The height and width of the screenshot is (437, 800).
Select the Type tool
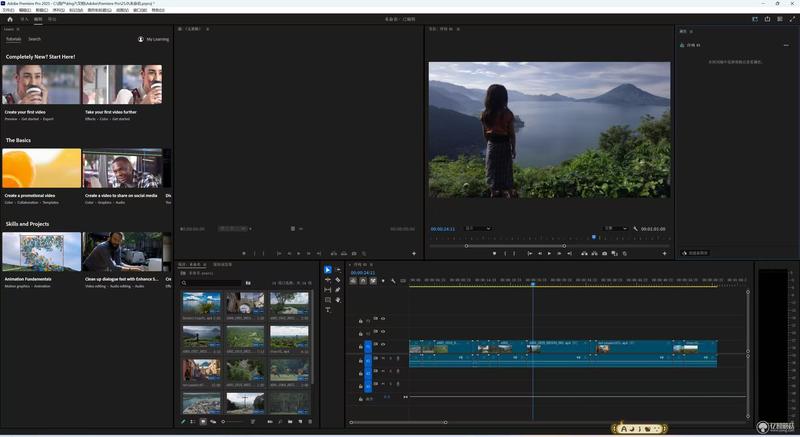(x=328, y=310)
